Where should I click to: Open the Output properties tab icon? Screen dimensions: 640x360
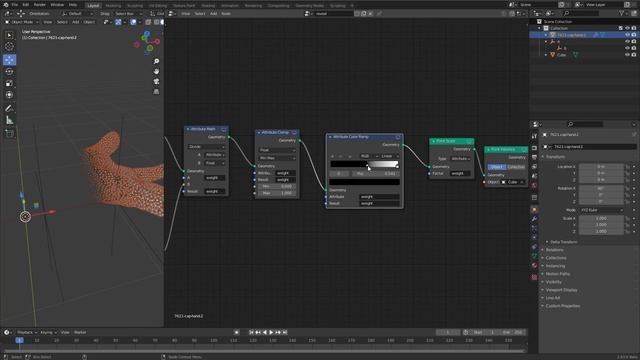pos(534,157)
